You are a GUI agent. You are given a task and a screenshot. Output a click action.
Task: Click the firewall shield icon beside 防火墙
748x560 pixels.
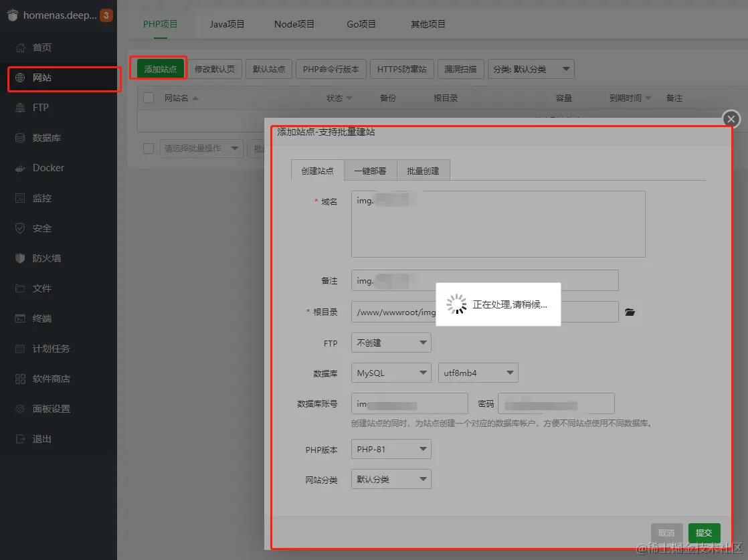(20, 258)
